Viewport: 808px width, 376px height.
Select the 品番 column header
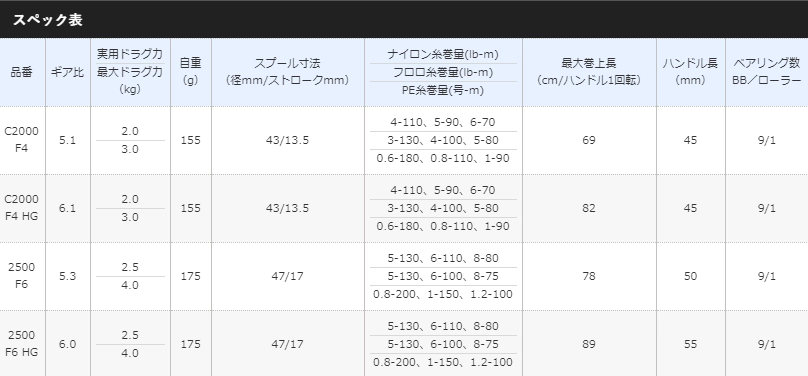pyautogui.click(x=22, y=72)
